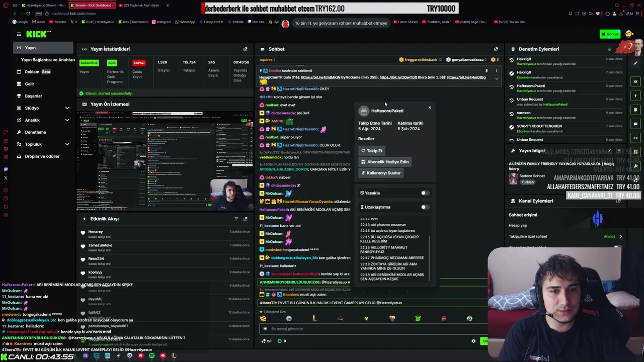The image size is (644, 362).
Task: Click the Takip Et button
Action: point(372,151)
